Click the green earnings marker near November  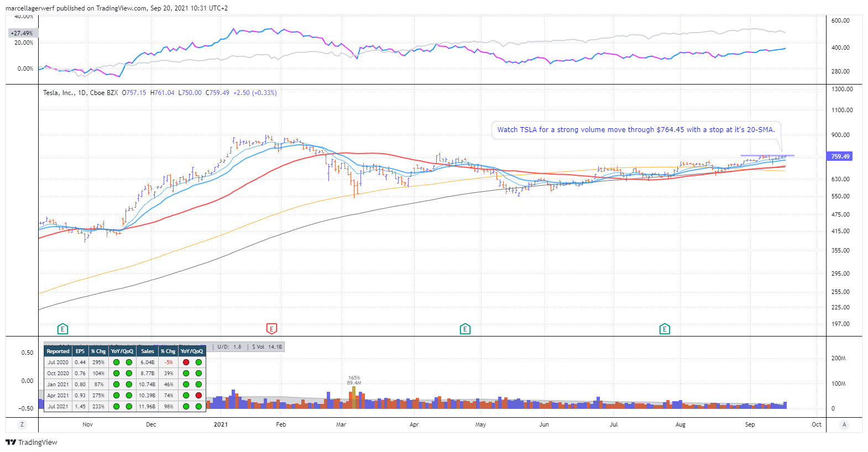coord(62,329)
